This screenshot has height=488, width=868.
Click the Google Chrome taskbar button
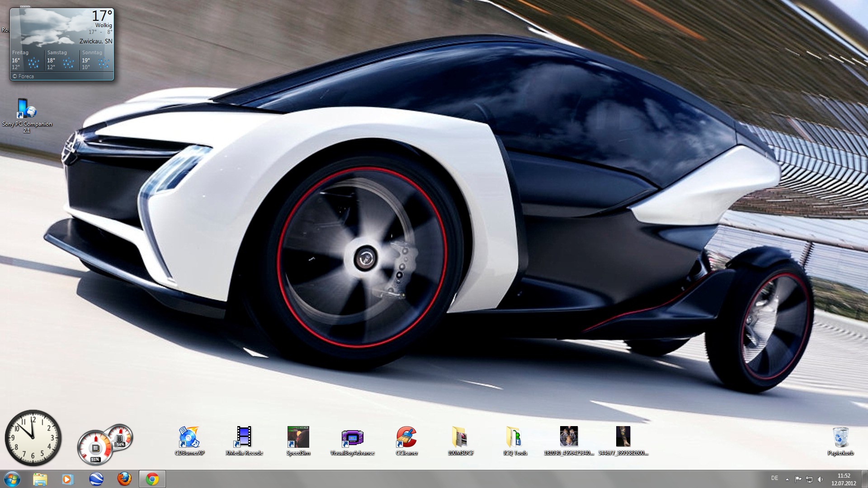[152, 479]
